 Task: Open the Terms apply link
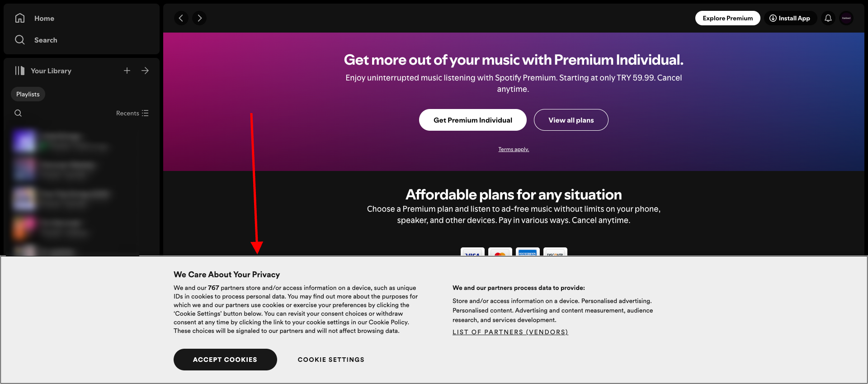tap(513, 149)
